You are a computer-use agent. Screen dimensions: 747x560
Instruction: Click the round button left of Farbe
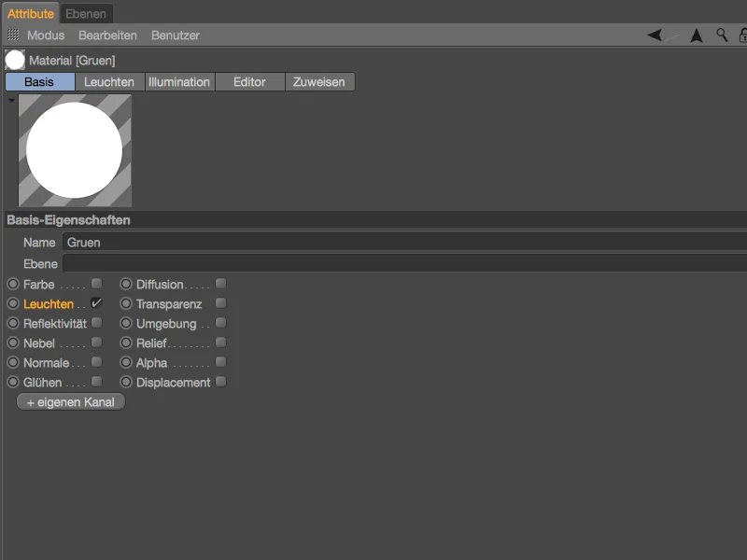[x=13, y=285]
